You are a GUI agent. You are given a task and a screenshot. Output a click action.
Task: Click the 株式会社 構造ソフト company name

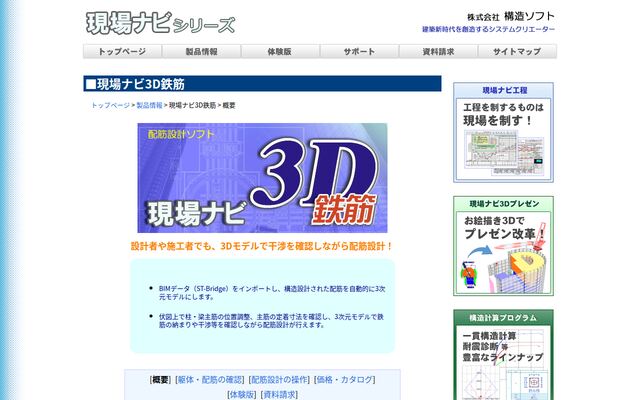pos(511,16)
